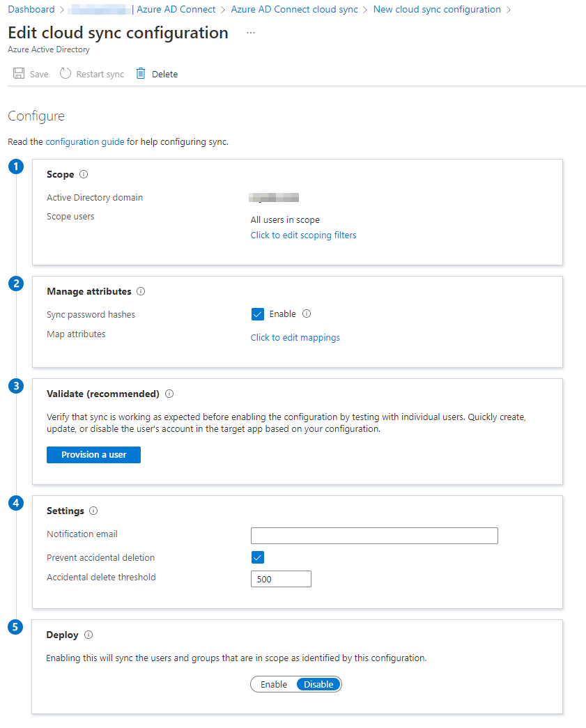This screenshot has height=728, width=586.
Task: Click the Restart sync circular arrow icon
Action: pos(65,73)
